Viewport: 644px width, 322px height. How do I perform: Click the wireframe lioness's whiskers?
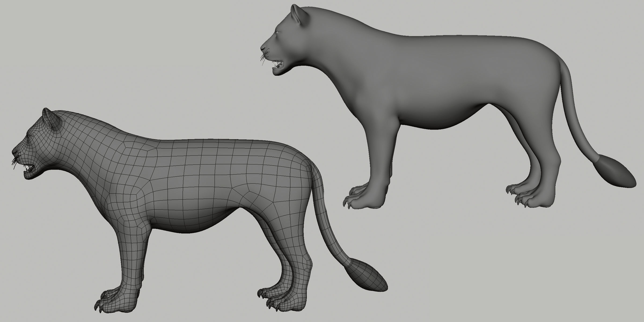tap(14, 162)
